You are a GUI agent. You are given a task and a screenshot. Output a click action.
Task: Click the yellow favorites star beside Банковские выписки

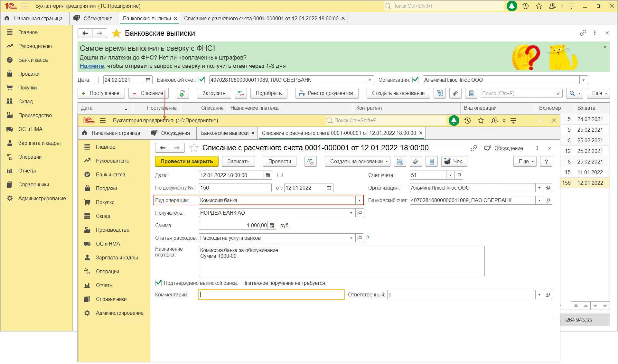[116, 33]
